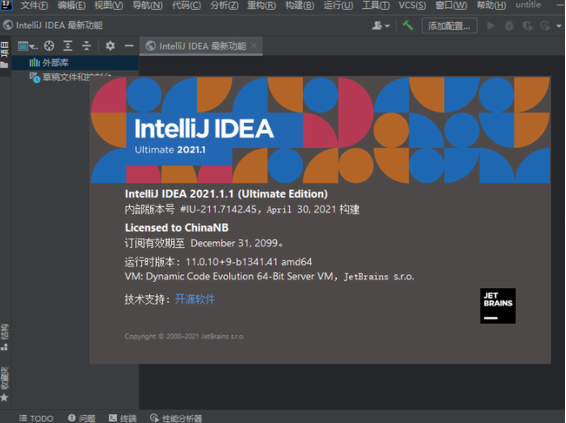Image resolution: width=566 pixels, height=423 pixels.
Task: Open the 问题 tool window
Action: (82, 418)
